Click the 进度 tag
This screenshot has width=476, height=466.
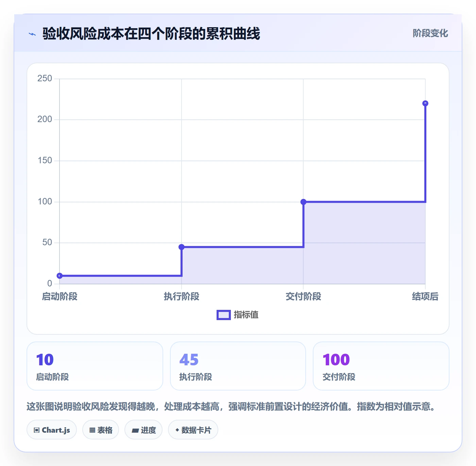coord(143,430)
